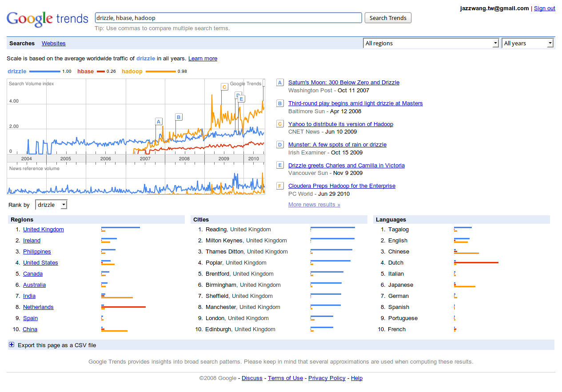Open Drizzle greets Charles and Camilla article

click(347, 166)
